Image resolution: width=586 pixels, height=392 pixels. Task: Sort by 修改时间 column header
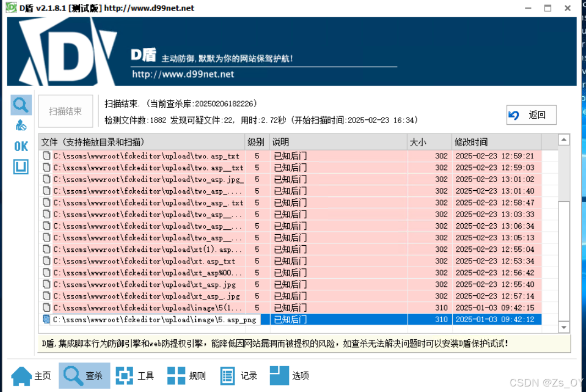tap(496, 142)
